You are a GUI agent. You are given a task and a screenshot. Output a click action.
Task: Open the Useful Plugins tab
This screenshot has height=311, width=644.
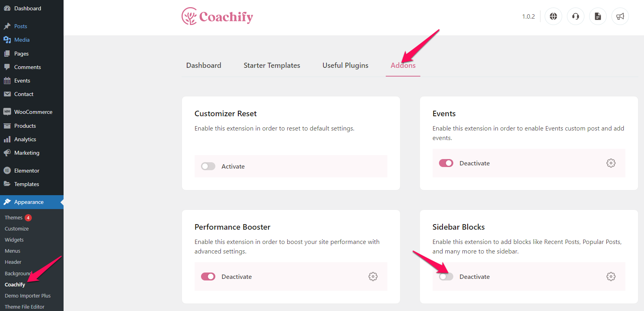coord(345,65)
